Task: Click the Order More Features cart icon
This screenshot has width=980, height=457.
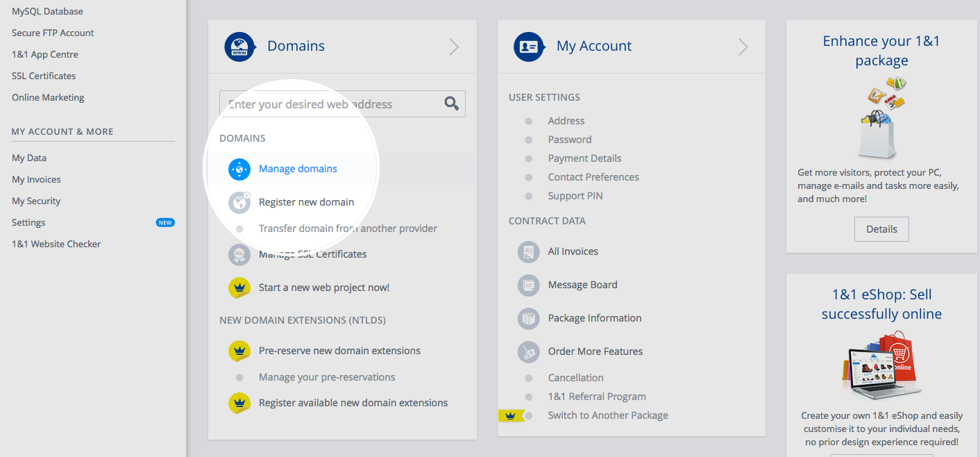Action: point(528,351)
